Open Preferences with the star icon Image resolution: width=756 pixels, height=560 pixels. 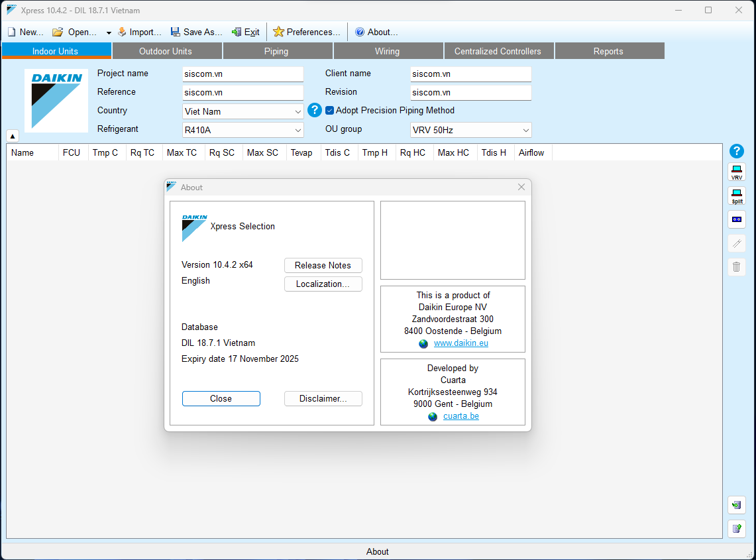[x=278, y=32]
